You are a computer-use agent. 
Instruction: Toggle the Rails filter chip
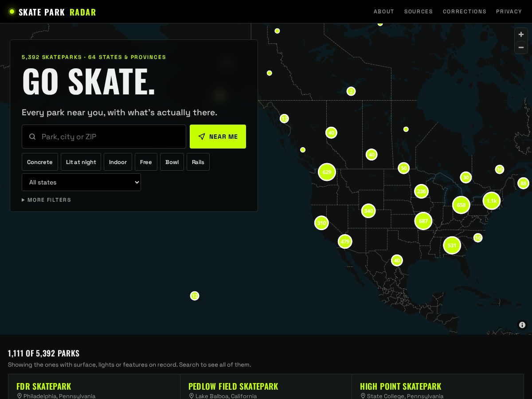198,162
